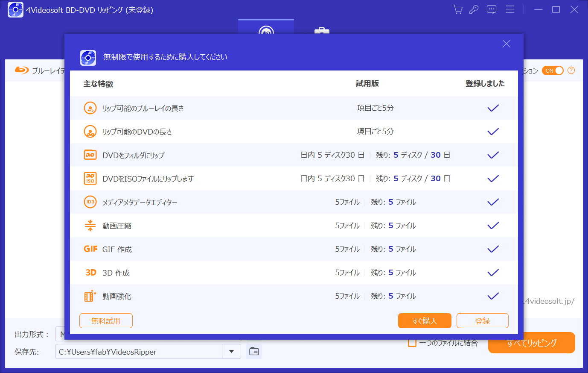Screen dimensions: 588x373
Task: Open the hamburger menu in title bar
Action: point(510,9)
